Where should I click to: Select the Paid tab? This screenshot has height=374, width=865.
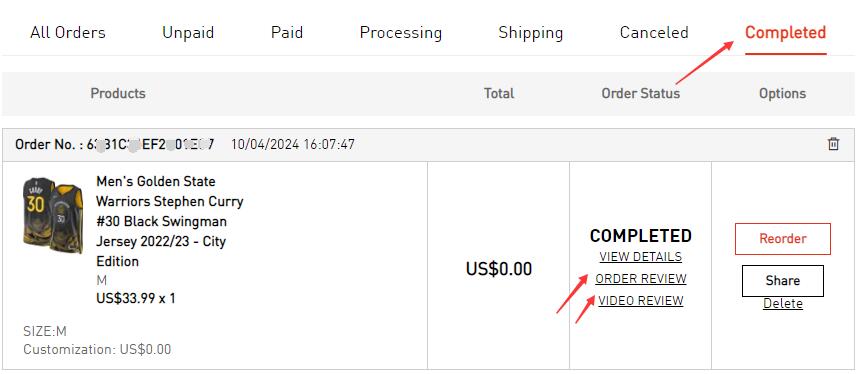(287, 33)
